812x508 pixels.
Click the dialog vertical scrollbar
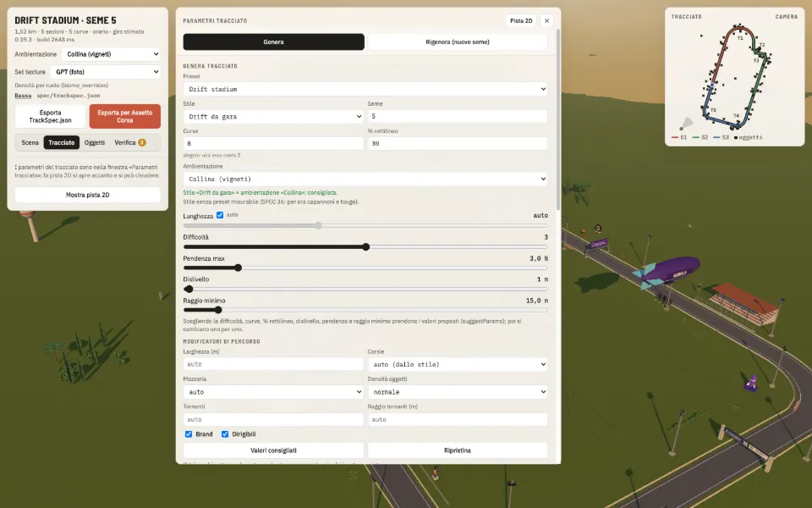[557, 119]
